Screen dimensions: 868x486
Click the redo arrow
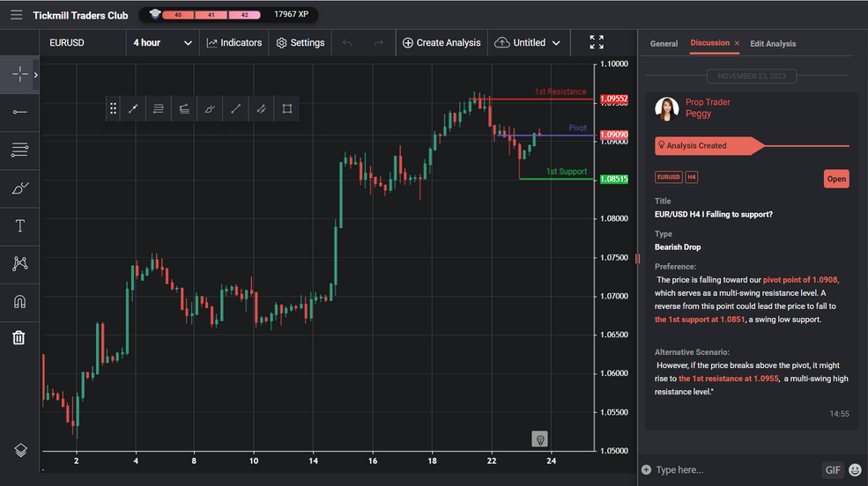click(x=379, y=42)
